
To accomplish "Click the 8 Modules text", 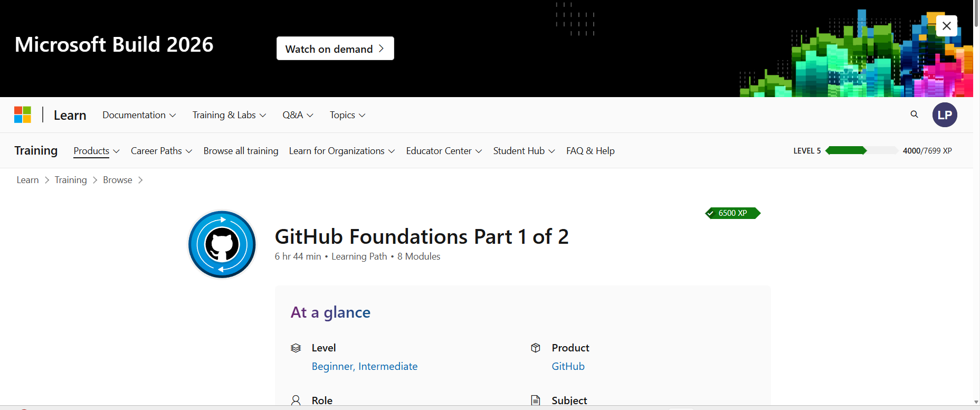I will coord(419,256).
